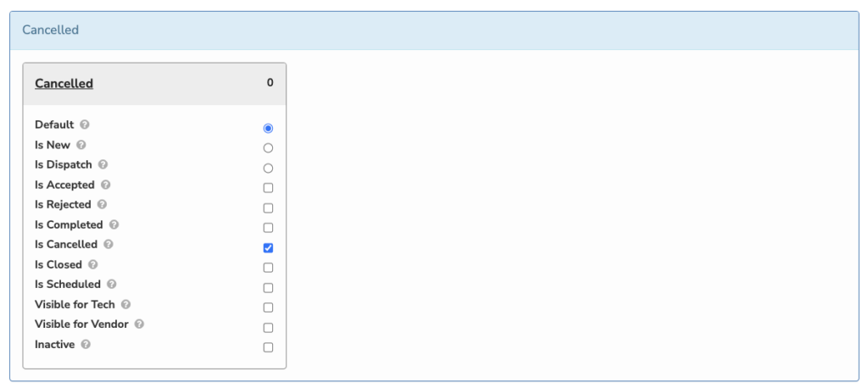Tick the Is Closed checkbox
This screenshot has width=868, height=388.
tap(268, 268)
